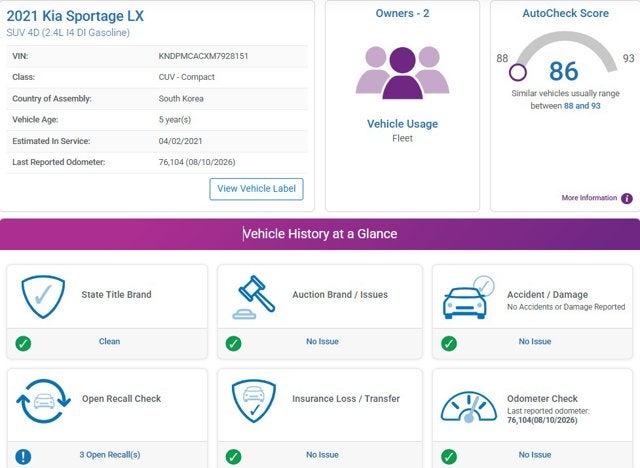The width and height of the screenshot is (640, 468).
Task: Click the purple info icon beside More Information
Action: [627, 198]
